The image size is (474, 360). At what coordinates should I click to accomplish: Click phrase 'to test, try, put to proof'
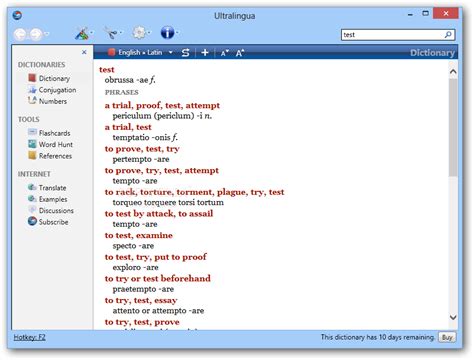pos(156,257)
